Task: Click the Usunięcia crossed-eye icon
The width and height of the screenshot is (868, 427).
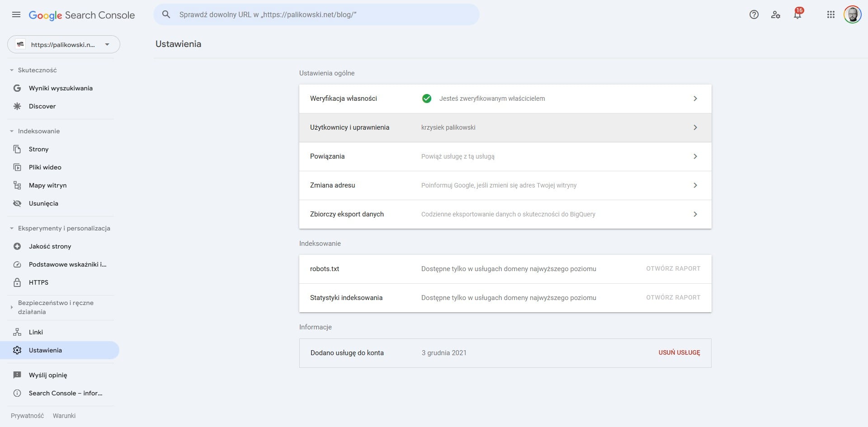Action: [x=17, y=203]
